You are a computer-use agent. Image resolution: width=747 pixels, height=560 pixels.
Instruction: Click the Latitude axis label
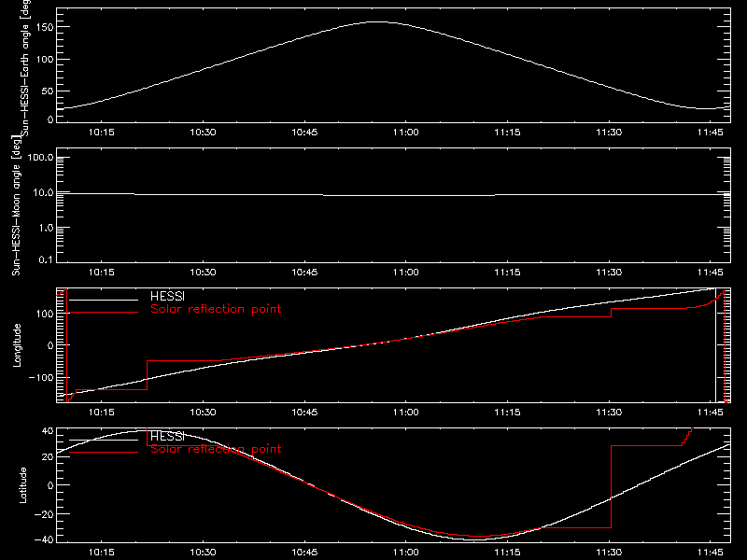(x=22, y=484)
